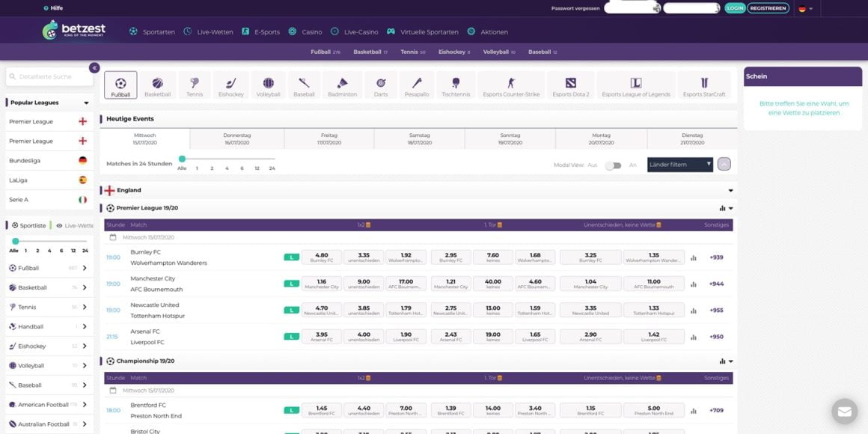Screen dimensions: 868x434
Task: Open the Casino menu
Action: tap(305, 31)
